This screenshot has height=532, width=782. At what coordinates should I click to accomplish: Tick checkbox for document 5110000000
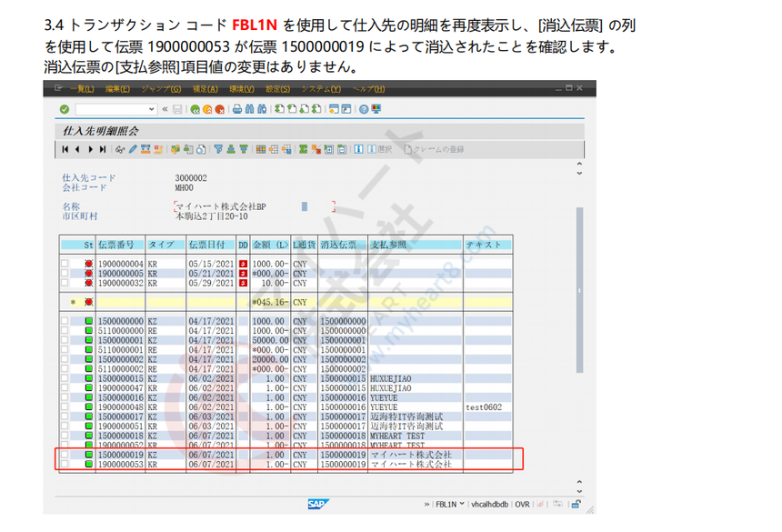[x=65, y=330]
